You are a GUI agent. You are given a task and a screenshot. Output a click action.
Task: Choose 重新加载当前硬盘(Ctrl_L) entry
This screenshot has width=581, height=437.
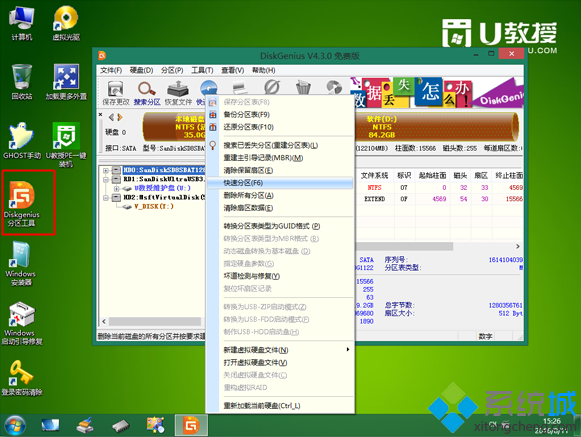point(280,406)
